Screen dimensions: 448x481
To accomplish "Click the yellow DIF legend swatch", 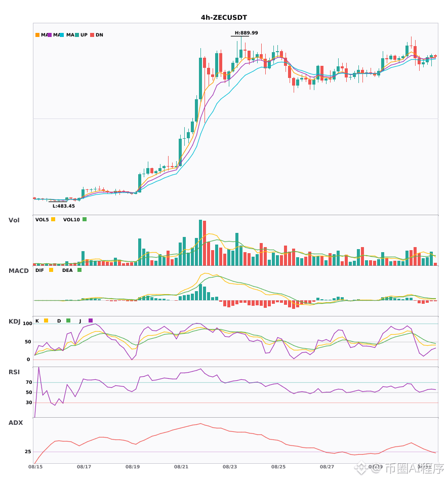I will click(x=51, y=270).
